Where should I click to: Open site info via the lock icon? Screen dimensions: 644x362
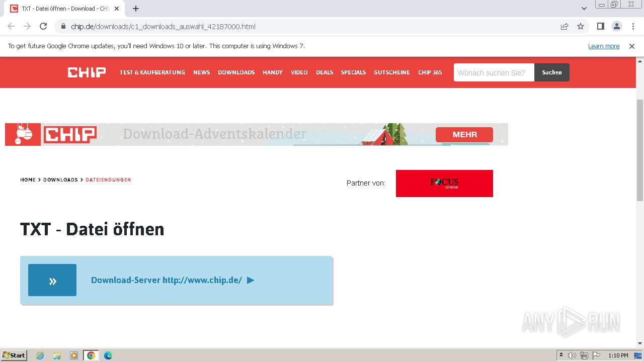pos(63,26)
